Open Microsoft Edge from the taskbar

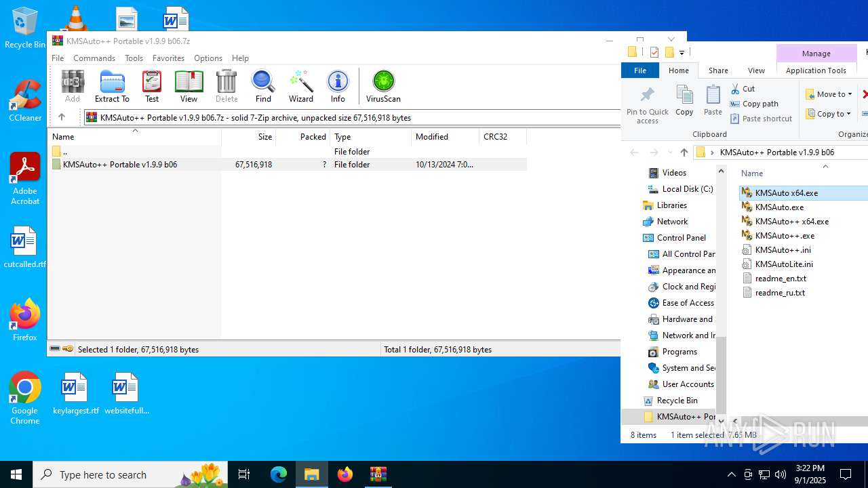279,474
